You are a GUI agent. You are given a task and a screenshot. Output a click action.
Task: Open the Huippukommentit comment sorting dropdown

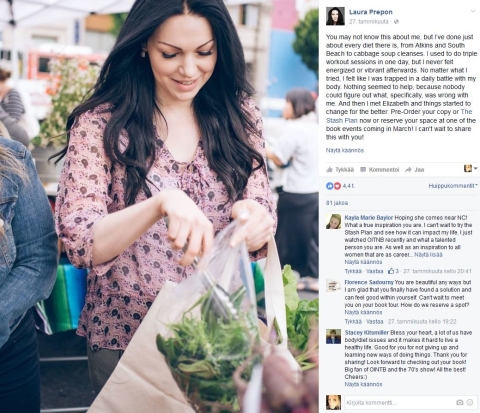coord(453,186)
